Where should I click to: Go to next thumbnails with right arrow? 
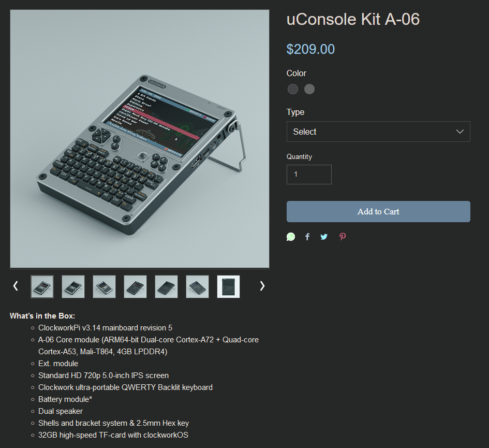click(262, 286)
